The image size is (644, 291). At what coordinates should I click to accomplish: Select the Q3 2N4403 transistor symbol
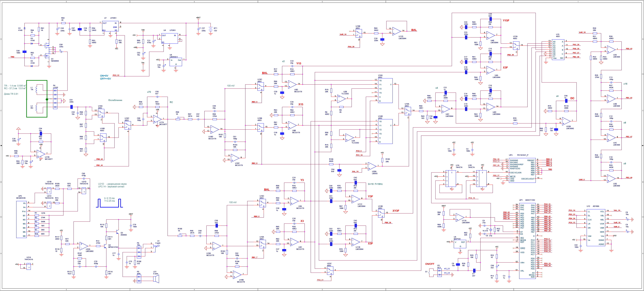[118, 231]
